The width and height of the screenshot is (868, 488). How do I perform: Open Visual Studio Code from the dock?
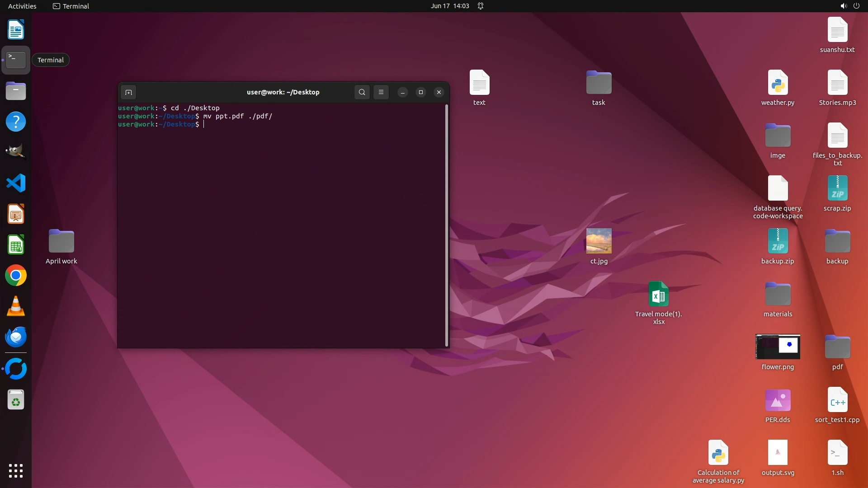pyautogui.click(x=16, y=183)
